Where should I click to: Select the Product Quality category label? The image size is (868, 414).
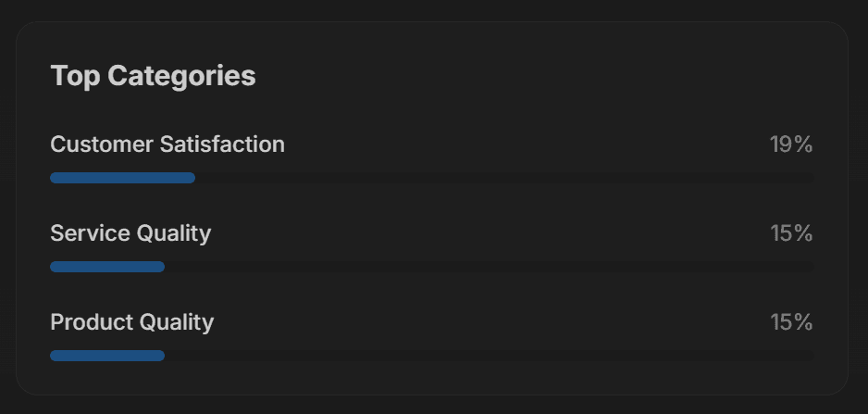(x=131, y=322)
